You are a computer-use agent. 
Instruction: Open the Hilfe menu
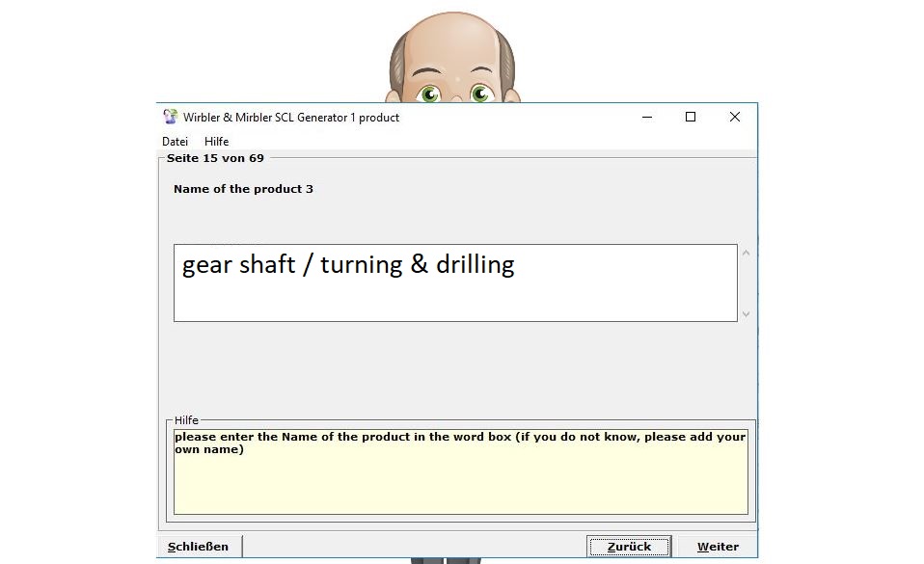[x=216, y=142]
